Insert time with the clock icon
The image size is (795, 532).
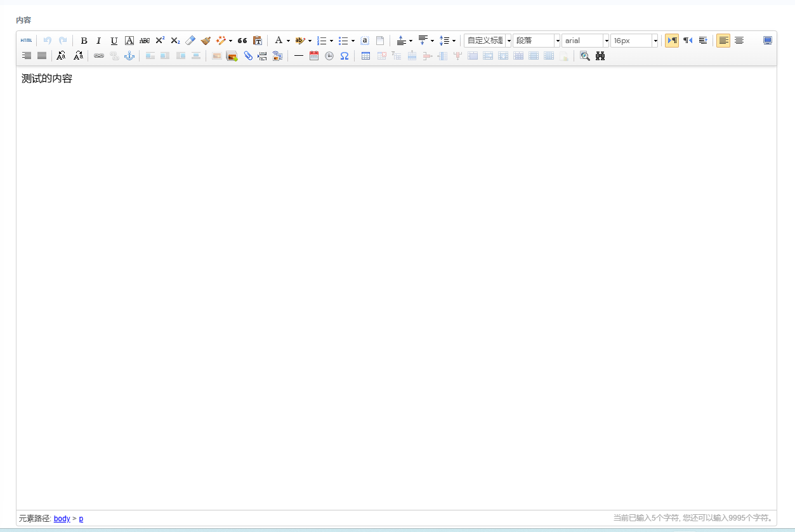[x=329, y=56]
